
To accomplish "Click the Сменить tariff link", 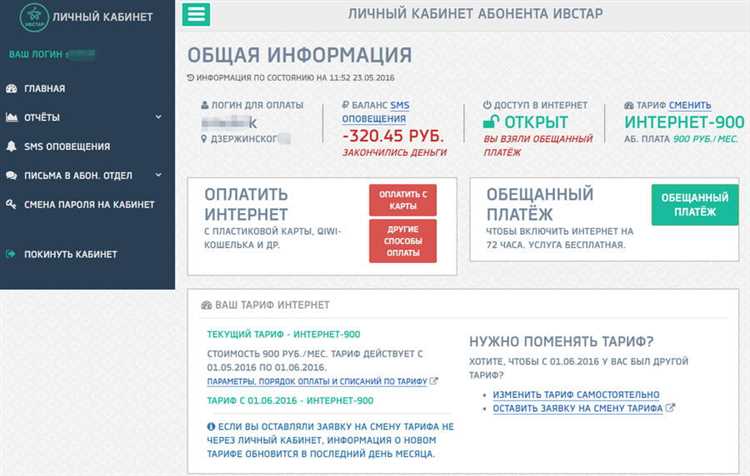I will pyautogui.click(x=690, y=105).
